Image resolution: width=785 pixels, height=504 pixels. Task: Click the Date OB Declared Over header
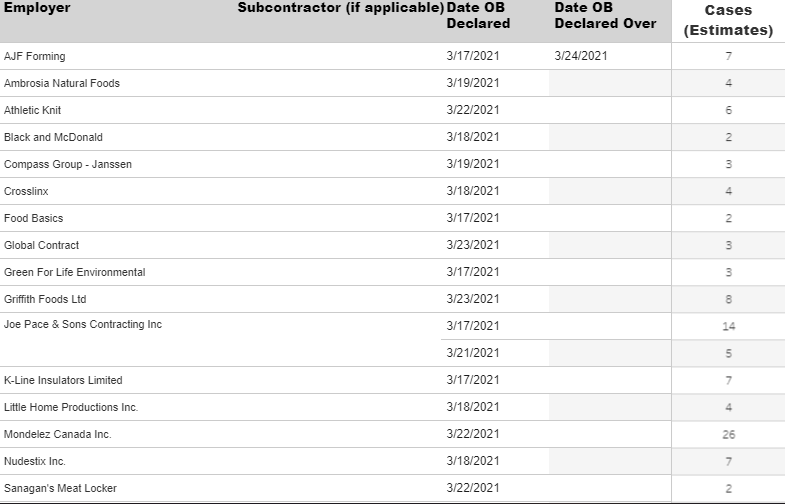[x=605, y=16]
